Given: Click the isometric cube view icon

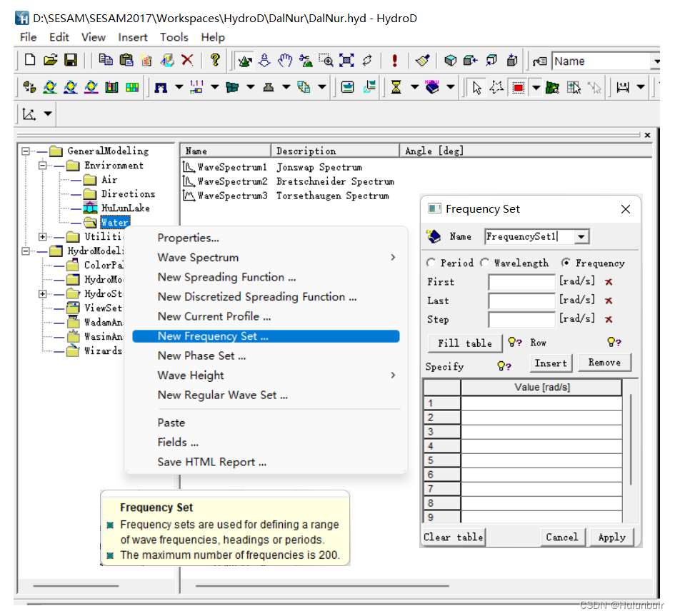Looking at the screenshot, I should (x=450, y=60).
